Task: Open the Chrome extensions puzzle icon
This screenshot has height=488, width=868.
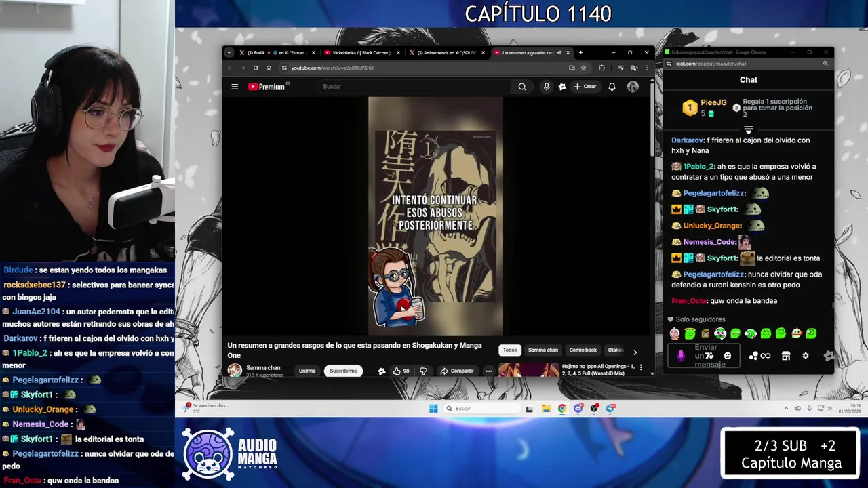Action: (x=601, y=68)
